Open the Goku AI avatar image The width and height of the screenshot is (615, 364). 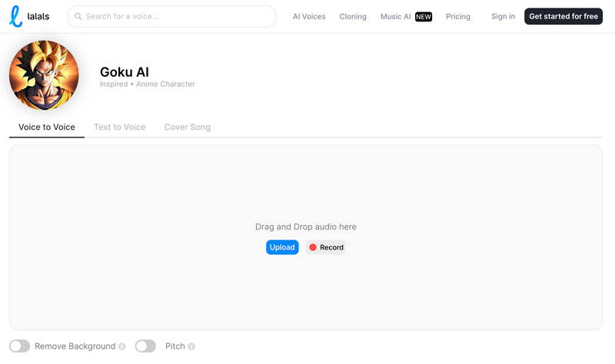pos(44,75)
